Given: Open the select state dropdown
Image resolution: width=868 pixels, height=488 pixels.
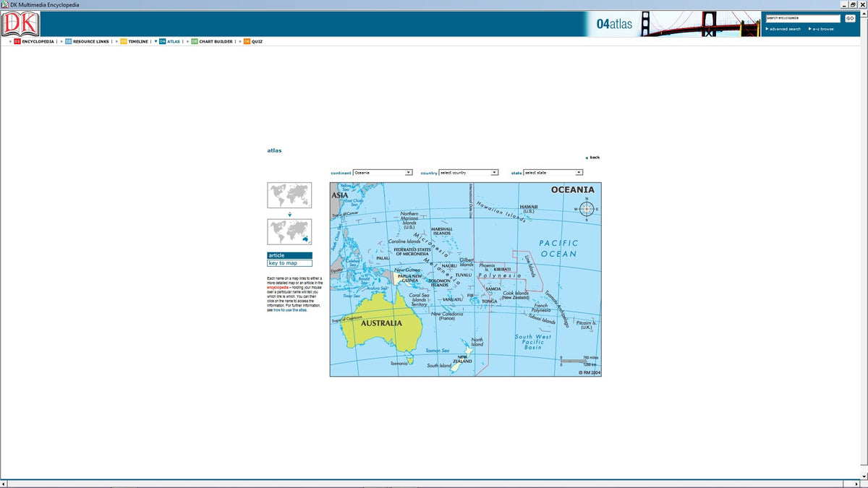Looking at the screenshot, I should point(578,172).
